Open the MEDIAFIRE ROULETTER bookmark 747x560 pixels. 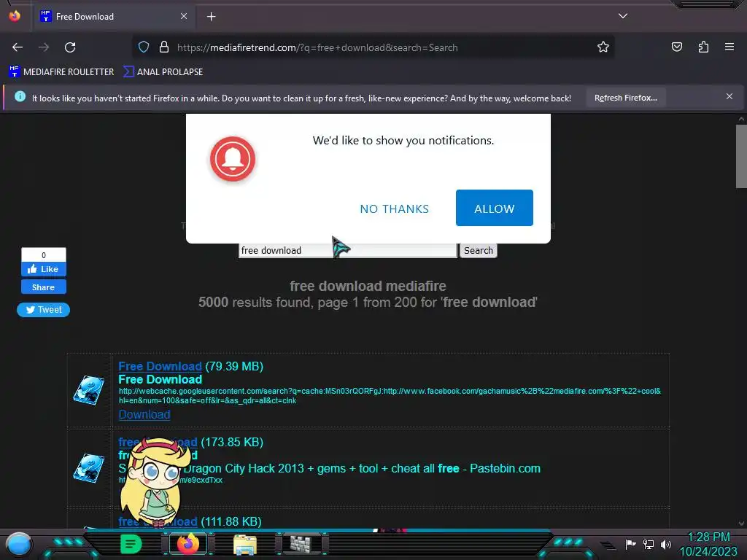[61, 72]
